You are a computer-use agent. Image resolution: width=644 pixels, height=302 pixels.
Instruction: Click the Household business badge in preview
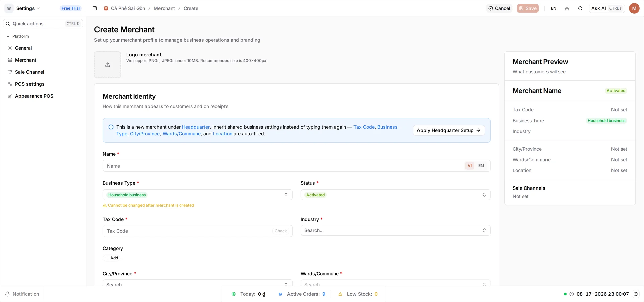(606, 121)
